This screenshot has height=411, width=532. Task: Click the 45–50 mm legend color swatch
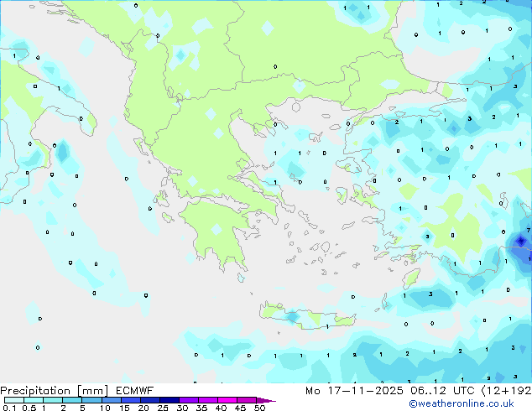pos(247,400)
